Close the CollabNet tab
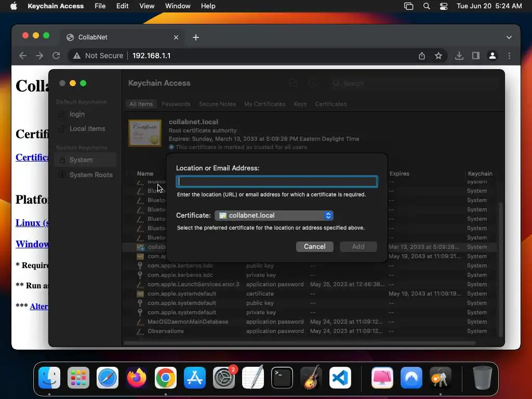Viewport: 532px width, 399px height. point(176,37)
